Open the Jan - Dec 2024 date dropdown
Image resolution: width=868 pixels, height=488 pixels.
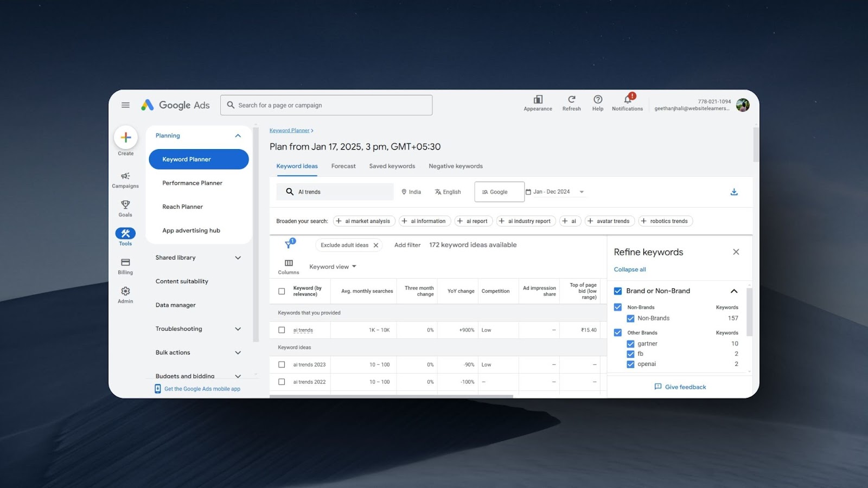(555, 192)
